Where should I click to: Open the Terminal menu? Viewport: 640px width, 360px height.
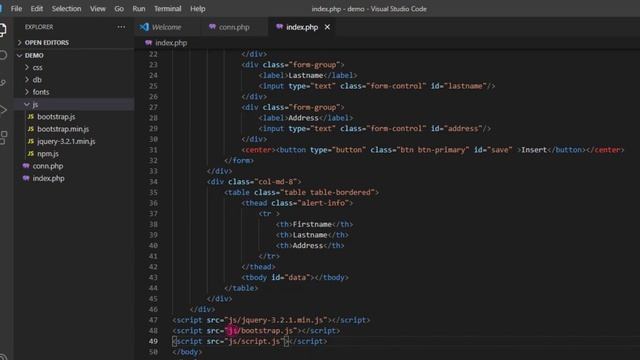click(167, 9)
